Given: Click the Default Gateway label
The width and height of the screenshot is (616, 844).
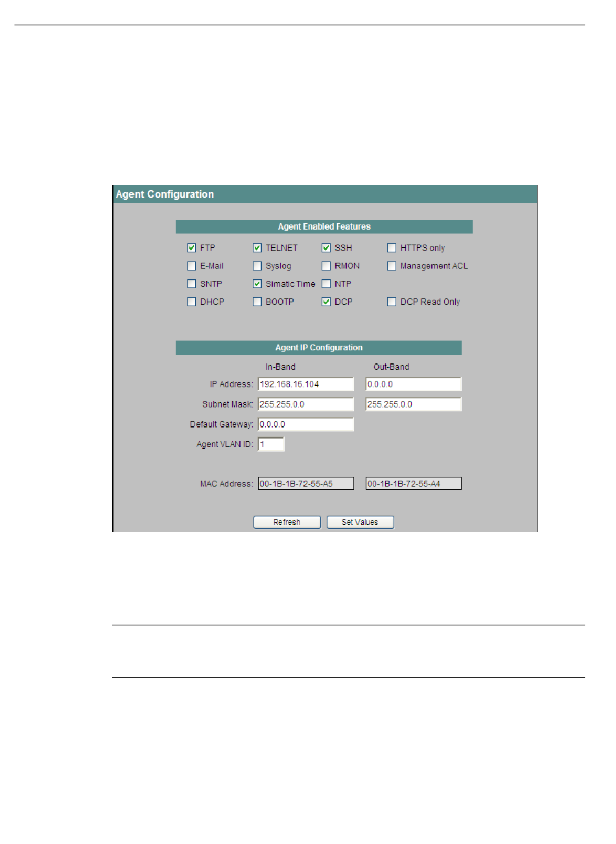Looking at the screenshot, I should coord(222,424).
